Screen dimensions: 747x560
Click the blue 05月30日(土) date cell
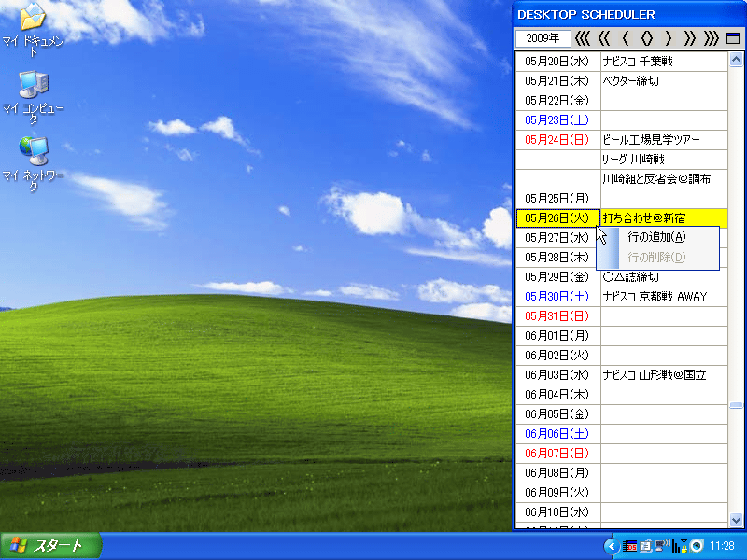point(557,297)
